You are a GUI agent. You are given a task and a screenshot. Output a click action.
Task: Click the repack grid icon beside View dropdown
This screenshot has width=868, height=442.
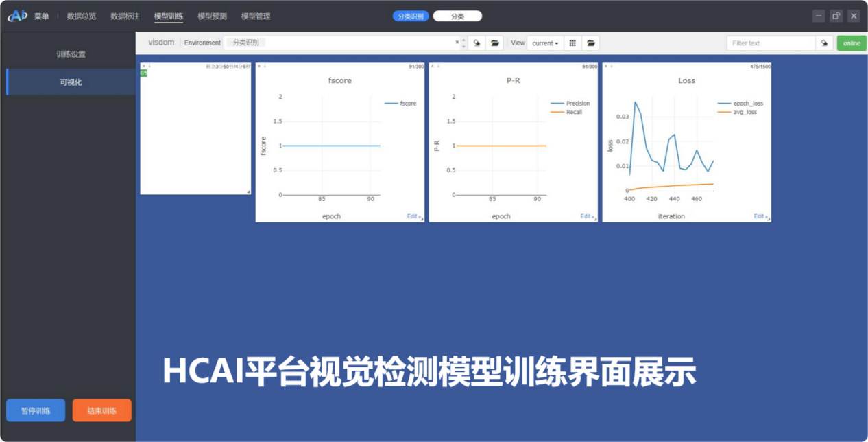[572, 43]
